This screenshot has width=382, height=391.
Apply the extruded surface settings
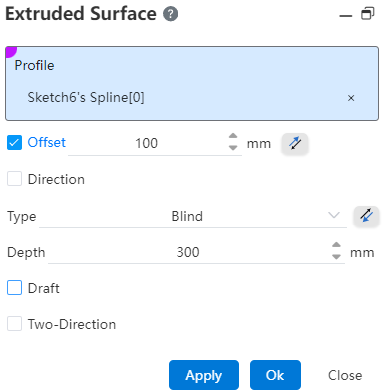(x=204, y=375)
